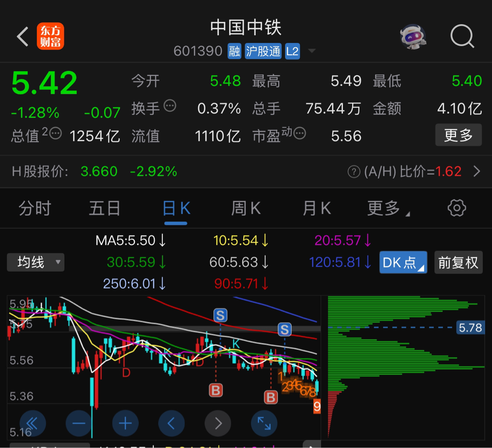This screenshot has width=492, height=448.
Task: Expand the 更多 chart period dropdown
Action: click(388, 209)
